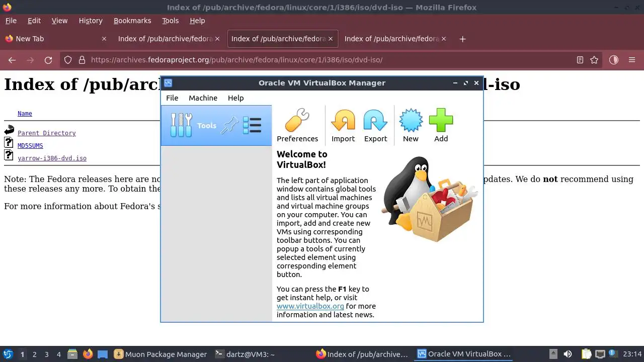
Task: Open a new Firefox tab with plus
Action: coord(462,39)
